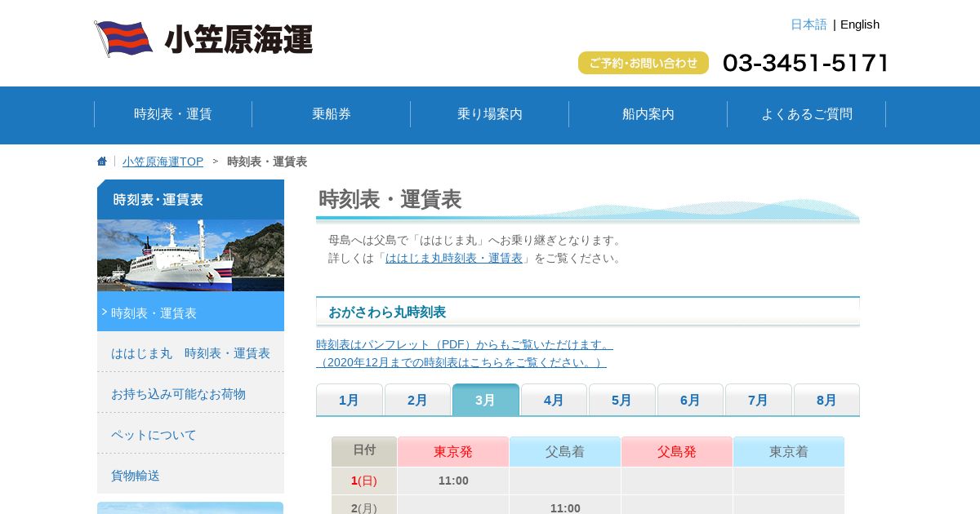
Task: Click the ご予約・お問い合わせ yellow badge
Action: 644,63
